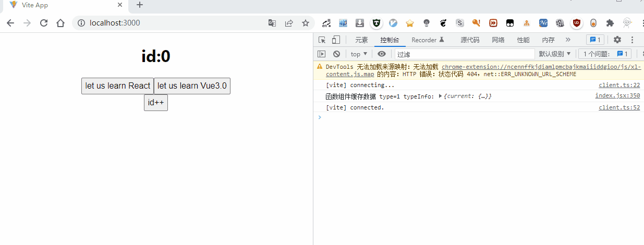
Task: Click the [vite] connected. log message
Action: pos(355,107)
